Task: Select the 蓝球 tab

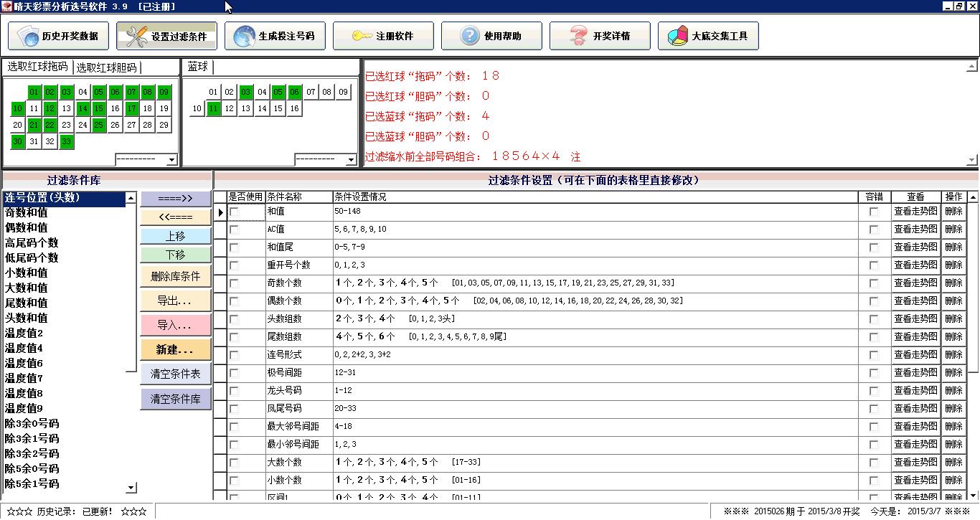Action: 197,67
